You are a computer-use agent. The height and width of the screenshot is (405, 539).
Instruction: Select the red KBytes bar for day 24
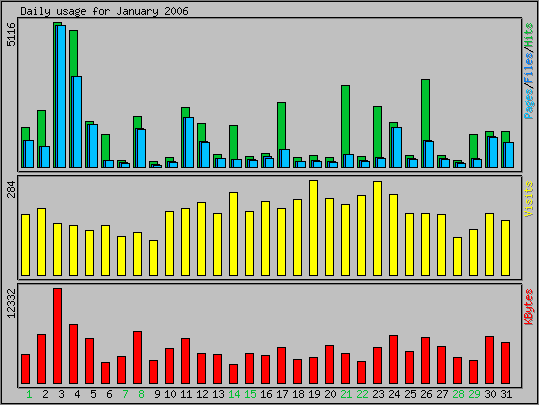394,360
